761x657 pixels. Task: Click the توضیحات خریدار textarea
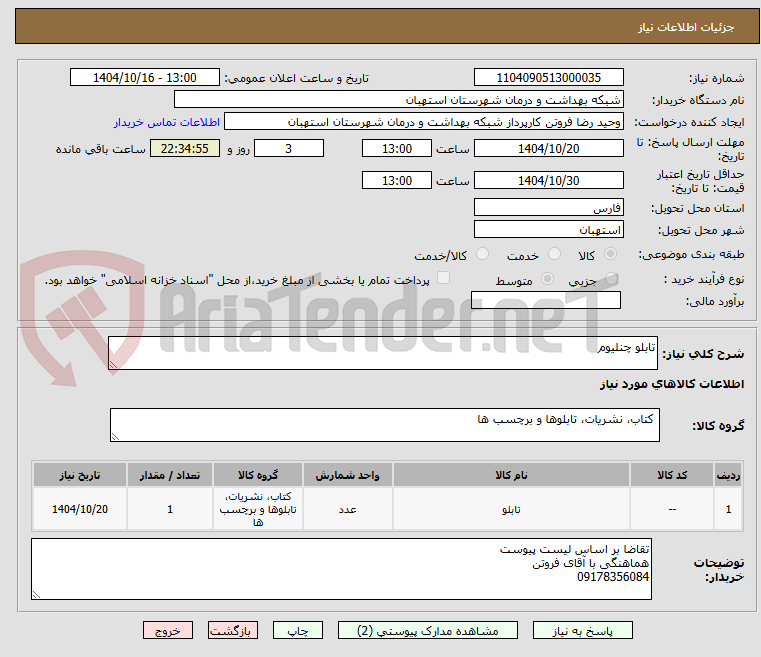point(341,569)
